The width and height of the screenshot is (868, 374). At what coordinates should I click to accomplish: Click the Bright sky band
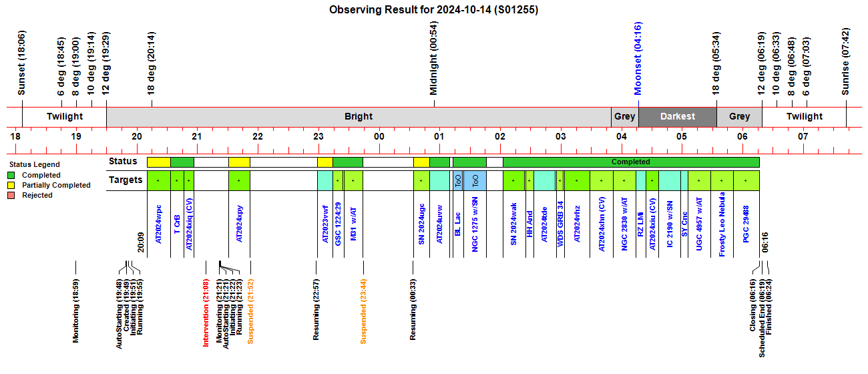pos(359,116)
